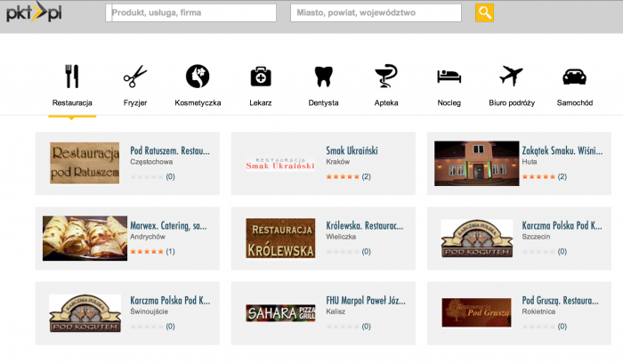Select the Restauracja fork and knife icon
Image resolution: width=623 pixels, height=364 pixels.
point(73,76)
